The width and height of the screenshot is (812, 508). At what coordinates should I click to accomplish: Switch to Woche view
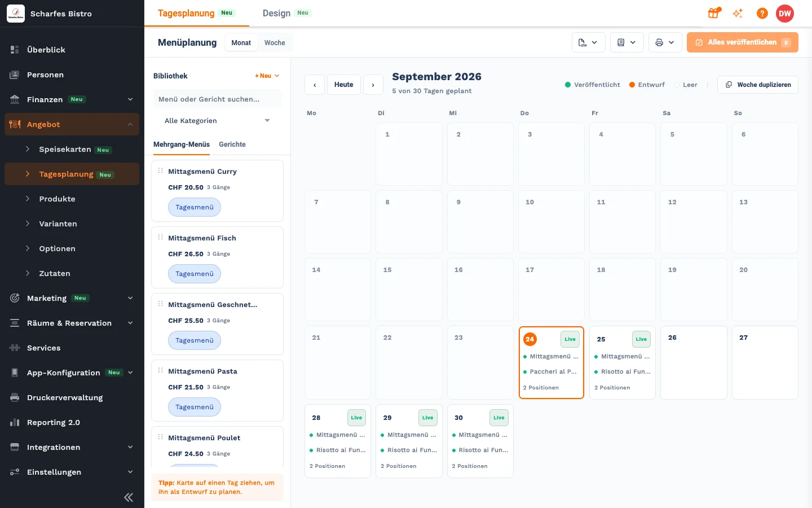coord(275,43)
